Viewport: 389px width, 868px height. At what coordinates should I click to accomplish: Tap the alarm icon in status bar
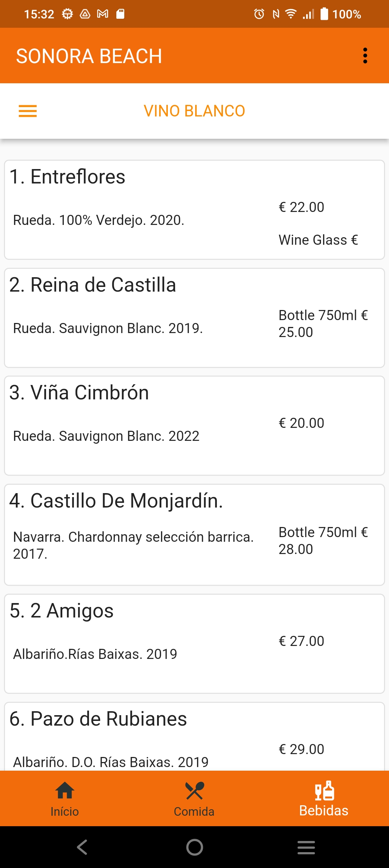(259, 14)
